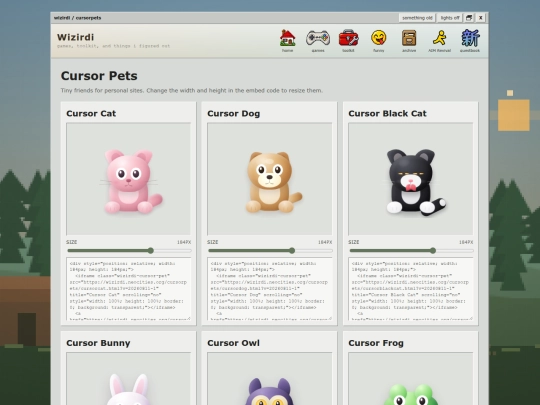The image size is (540, 405).
Task: Click the Cursor Black Cat embed code box
Action: pyautogui.click(x=411, y=289)
